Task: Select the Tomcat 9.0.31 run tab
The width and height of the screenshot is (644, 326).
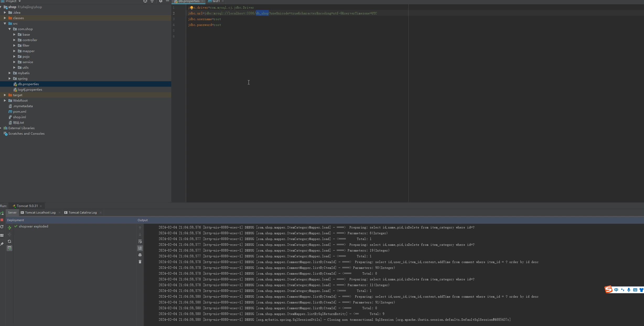Action: (x=27, y=206)
